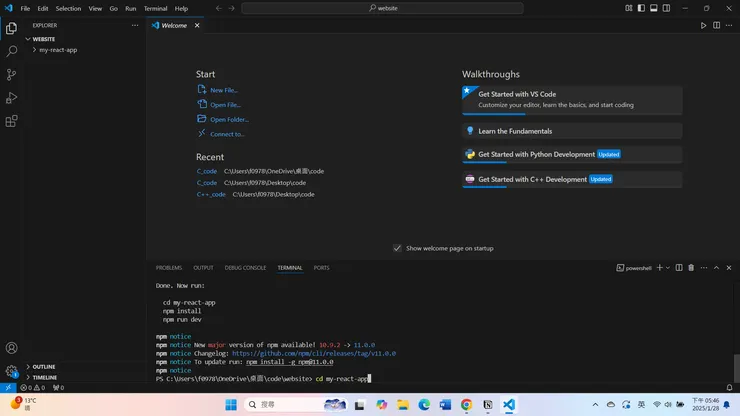
Task: Close the terminal panel
Action: click(729, 268)
